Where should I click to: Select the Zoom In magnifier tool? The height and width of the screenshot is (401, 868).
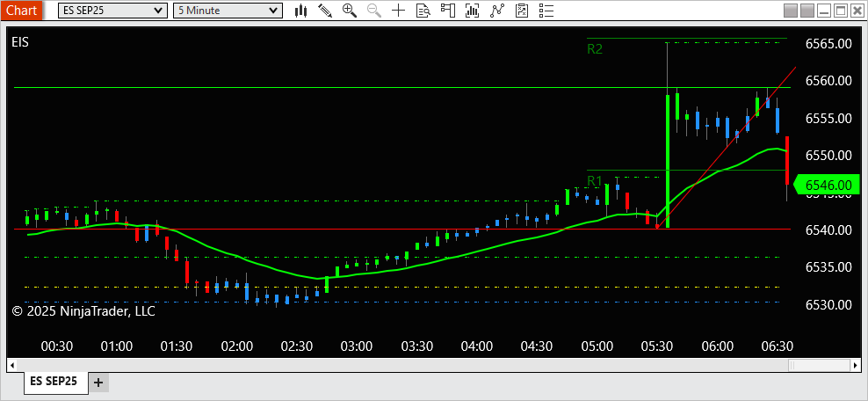pos(350,10)
